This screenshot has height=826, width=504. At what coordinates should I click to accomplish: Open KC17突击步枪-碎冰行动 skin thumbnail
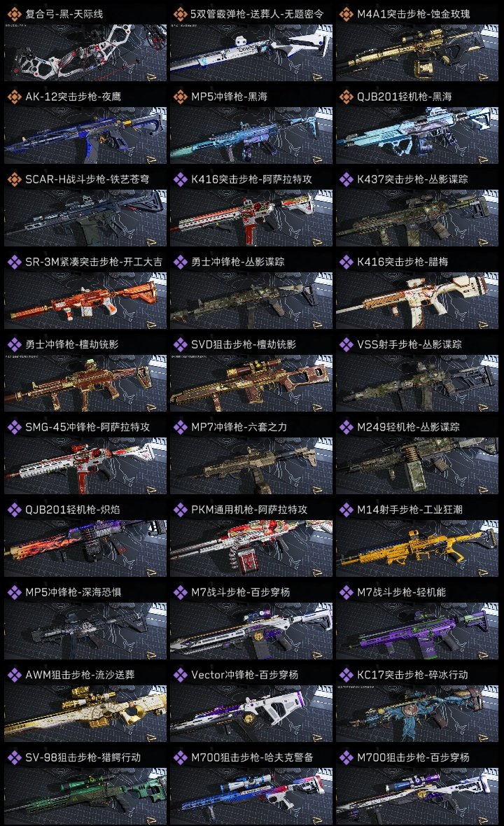(417, 713)
